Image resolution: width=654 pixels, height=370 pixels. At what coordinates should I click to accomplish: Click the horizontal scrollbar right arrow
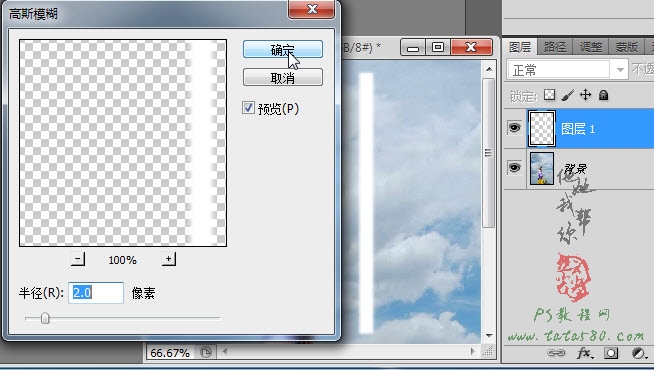[x=473, y=352]
